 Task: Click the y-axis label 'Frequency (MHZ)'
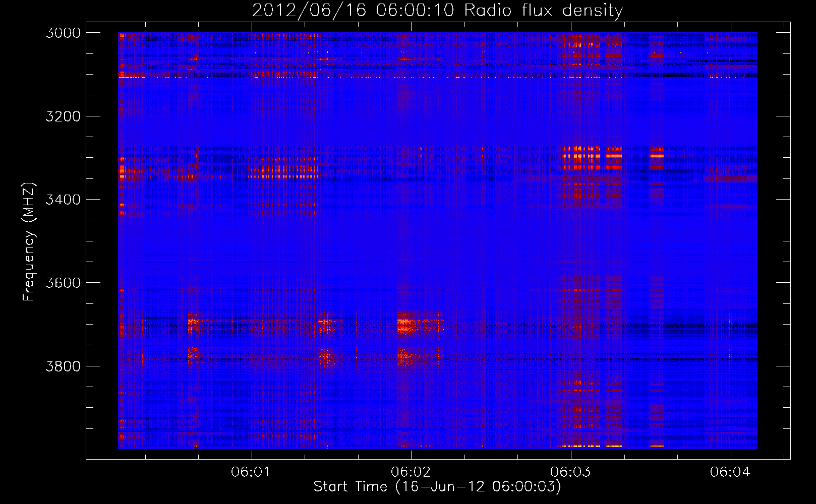pos(29,242)
